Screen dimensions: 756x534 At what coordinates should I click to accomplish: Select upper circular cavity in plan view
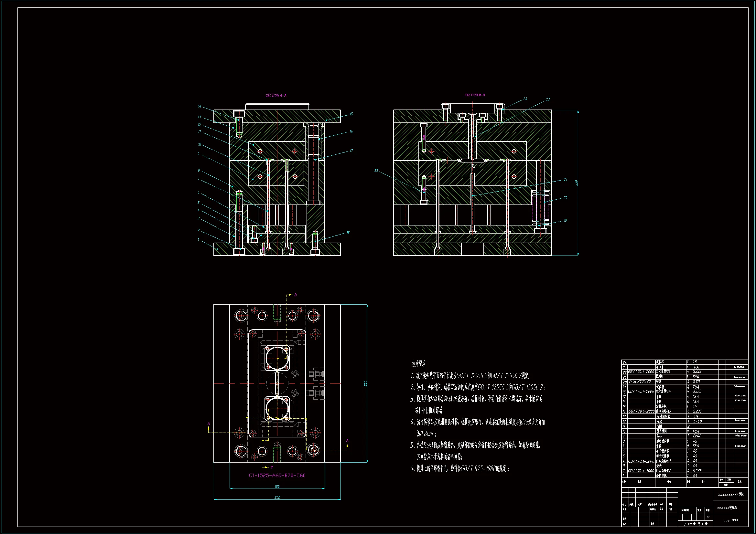pyautogui.click(x=277, y=358)
